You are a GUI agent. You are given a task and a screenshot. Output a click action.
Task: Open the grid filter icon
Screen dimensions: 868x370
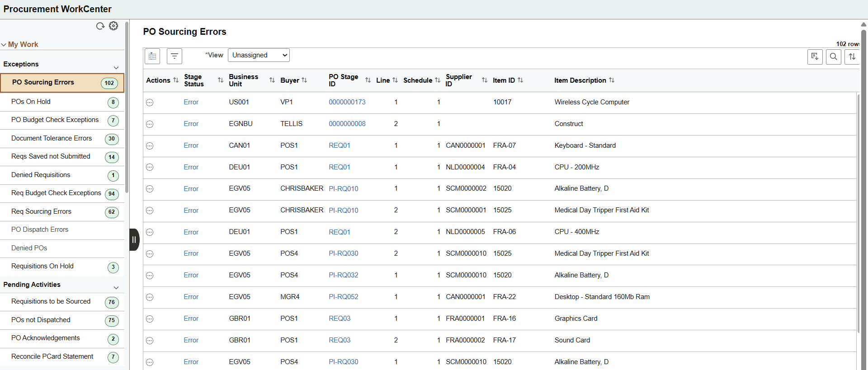[x=175, y=56]
